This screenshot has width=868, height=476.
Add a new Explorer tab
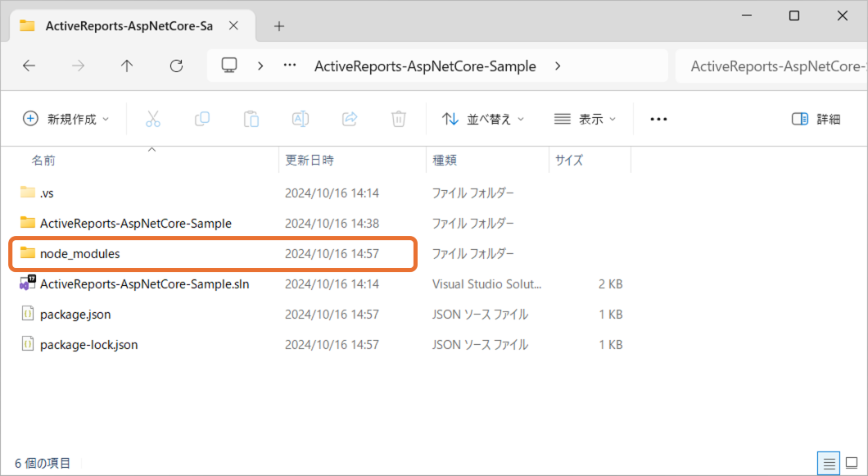pos(279,26)
